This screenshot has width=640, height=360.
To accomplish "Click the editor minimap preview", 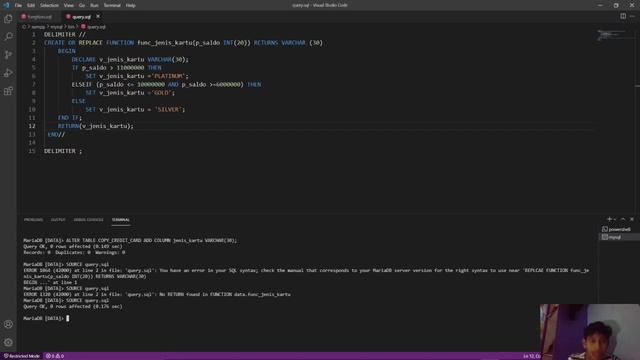I will tap(611, 36).
